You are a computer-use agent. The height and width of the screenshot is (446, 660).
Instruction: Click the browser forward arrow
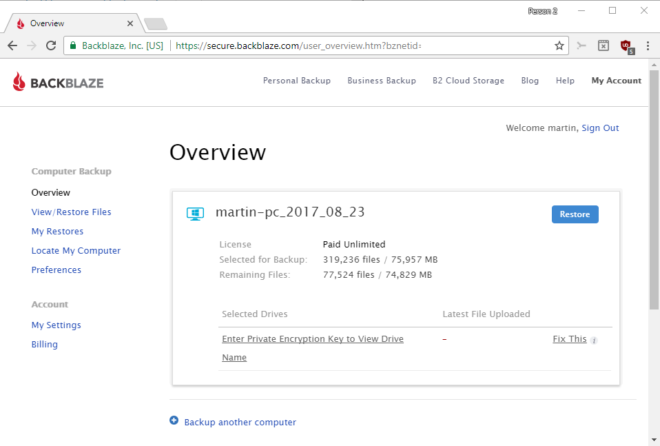32,45
